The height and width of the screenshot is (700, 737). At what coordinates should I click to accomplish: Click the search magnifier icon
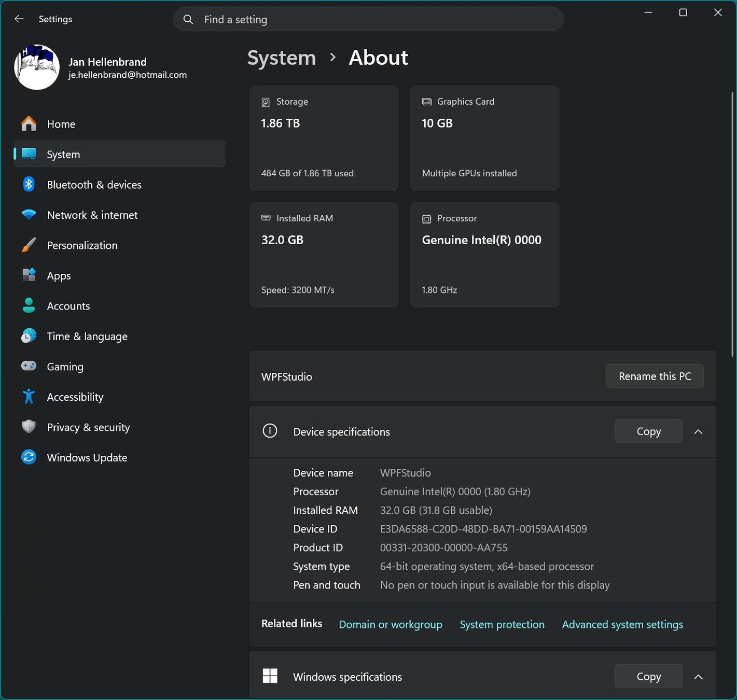pyautogui.click(x=188, y=19)
